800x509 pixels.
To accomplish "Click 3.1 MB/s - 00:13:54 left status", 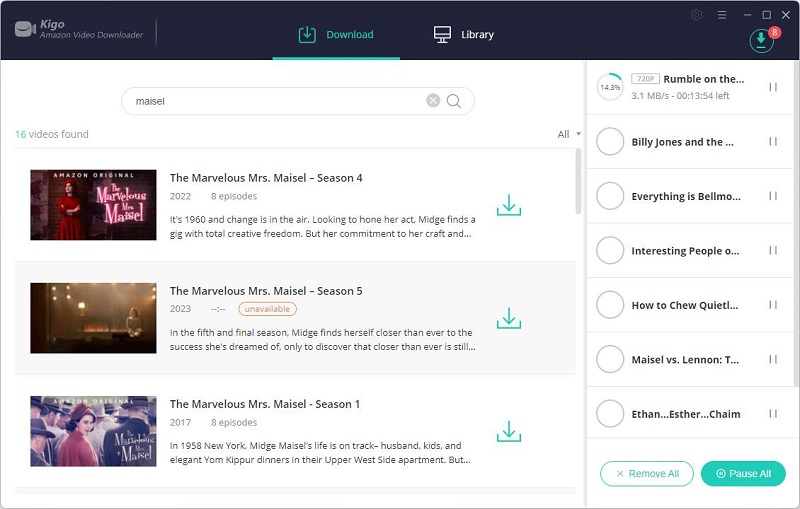I will tap(680, 96).
